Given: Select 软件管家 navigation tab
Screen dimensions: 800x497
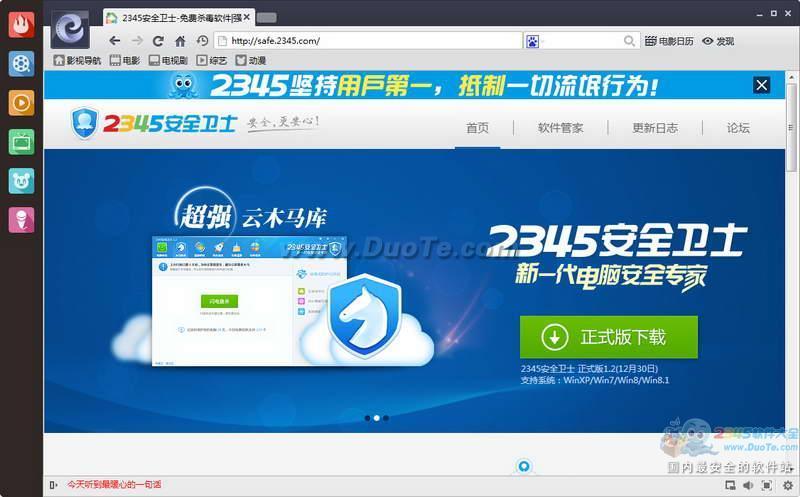Looking at the screenshot, I should [560, 128].
